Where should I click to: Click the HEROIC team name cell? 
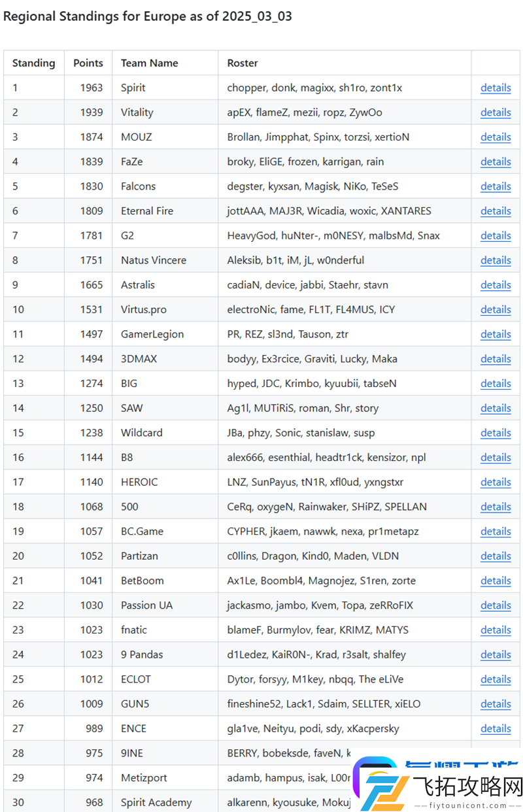[x=165, y=482]
